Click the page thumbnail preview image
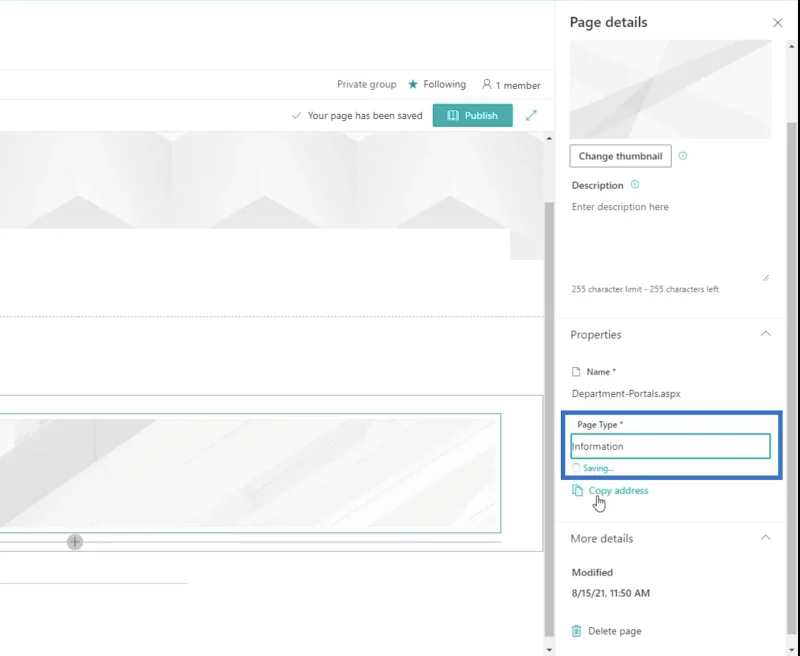Image resolution: width=800 pixels, height=656 pixels. point(670,89)
